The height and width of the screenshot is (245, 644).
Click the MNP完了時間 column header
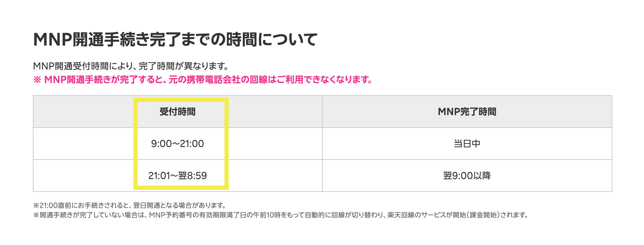pyautogui.click(x=467, y=112)
